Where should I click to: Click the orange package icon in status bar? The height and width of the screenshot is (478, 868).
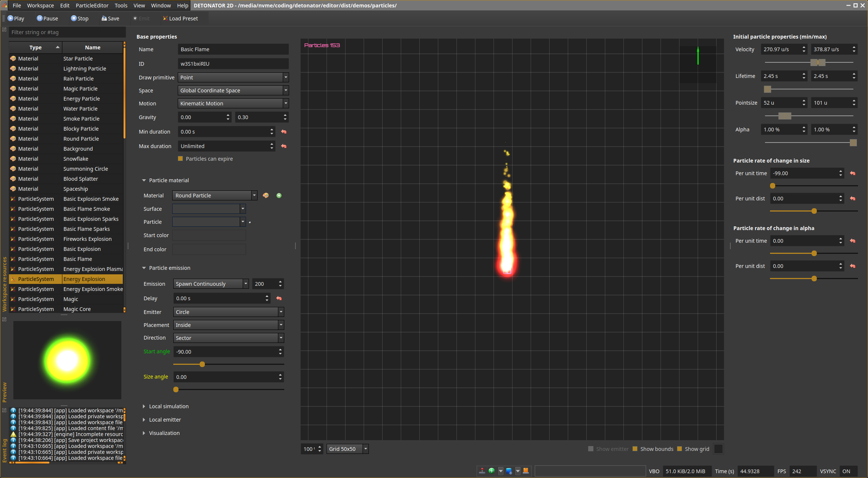pos(526,471)
